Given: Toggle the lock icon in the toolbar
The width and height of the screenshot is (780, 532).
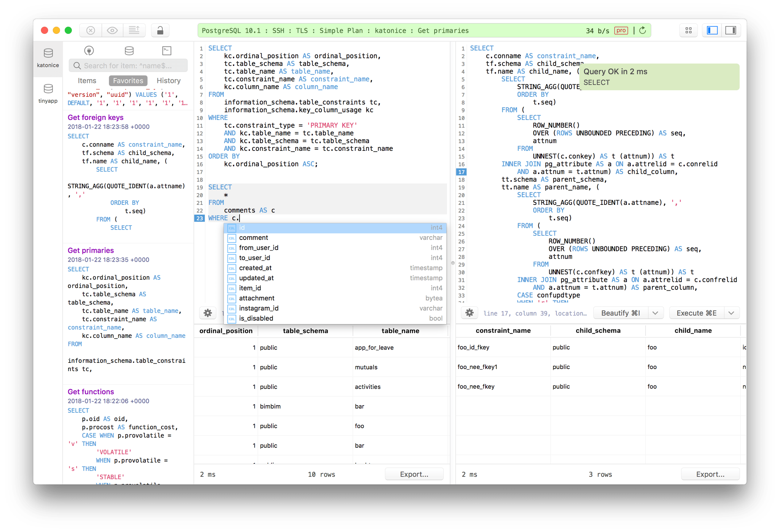Looking at the screenshot, I should click(x=160, y=30).
